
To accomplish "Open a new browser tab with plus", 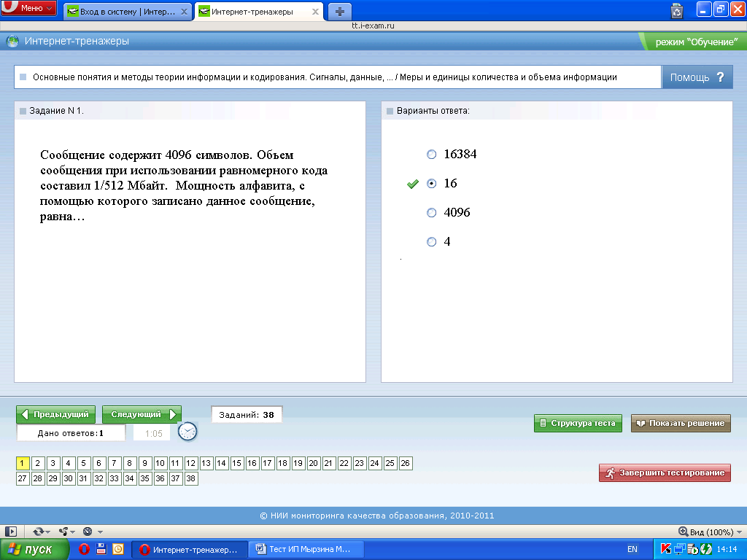I will click(340, 12).
